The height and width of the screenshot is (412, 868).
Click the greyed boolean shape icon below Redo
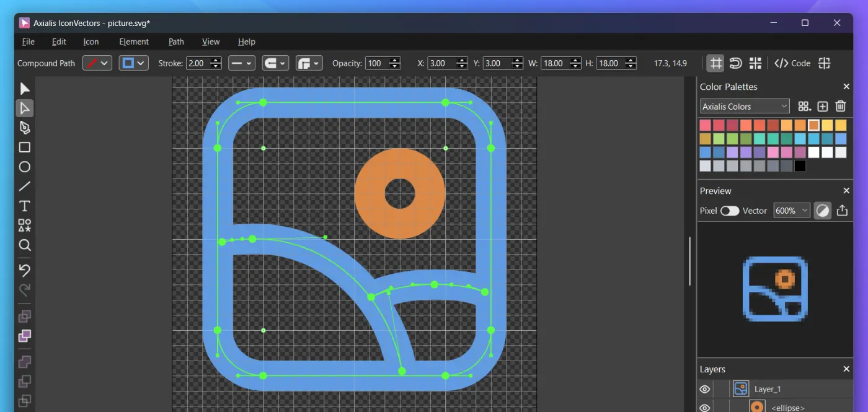point(25,317)
